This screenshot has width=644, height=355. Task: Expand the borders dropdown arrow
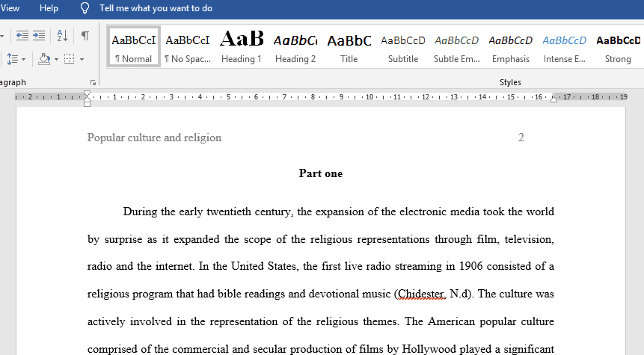pyautogui.click(x=82, y=60)
